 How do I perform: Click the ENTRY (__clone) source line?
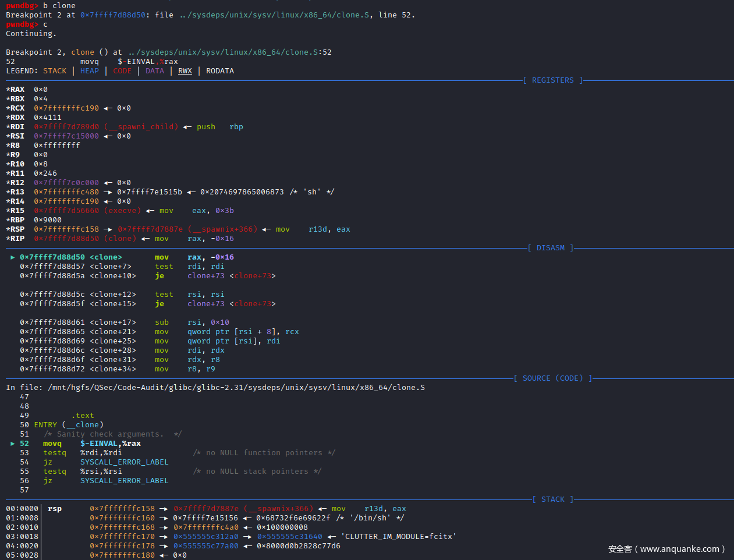pos(69,425)
